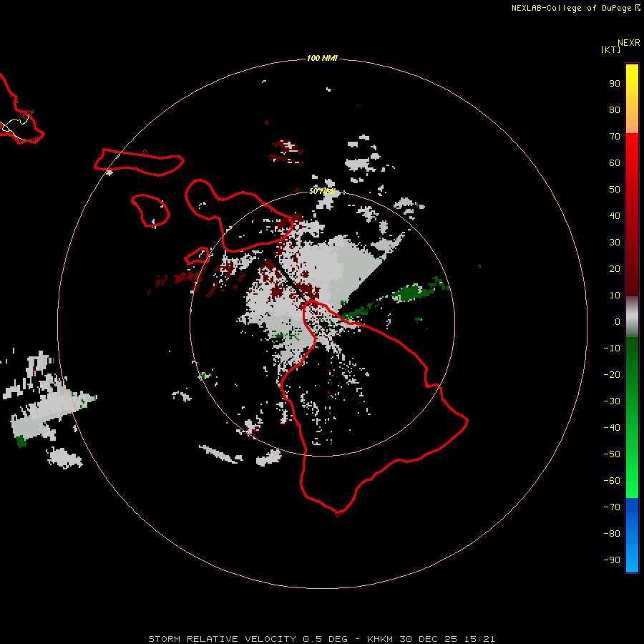Click the -70 value on velocity scale

612,507
